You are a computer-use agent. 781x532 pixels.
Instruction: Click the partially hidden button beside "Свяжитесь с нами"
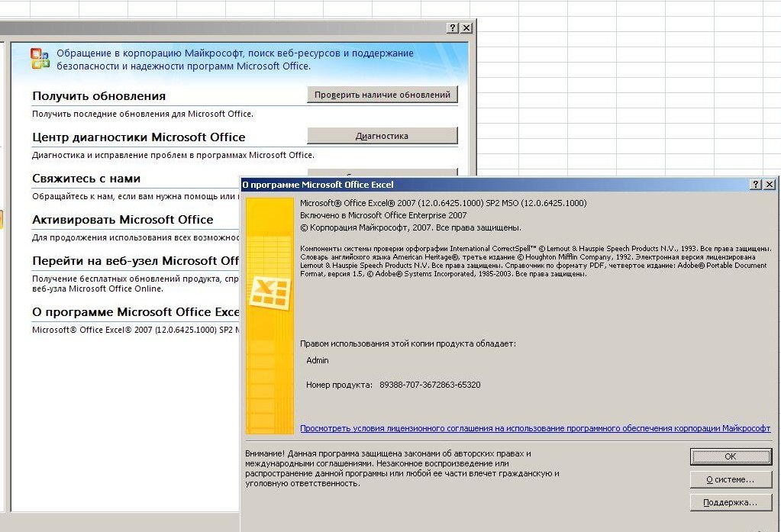click(382, 172)
